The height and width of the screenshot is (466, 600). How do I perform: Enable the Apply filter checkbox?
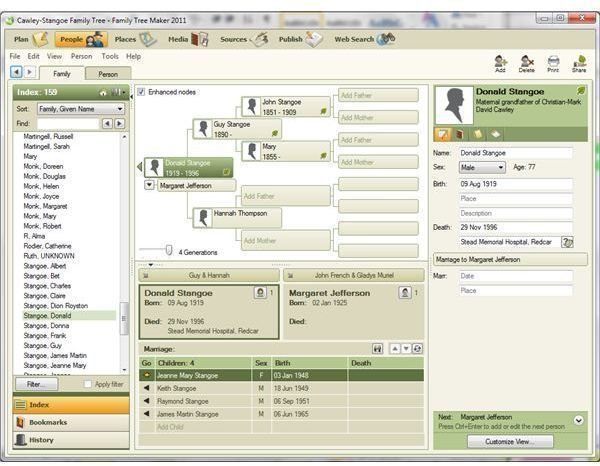[88, 384]
